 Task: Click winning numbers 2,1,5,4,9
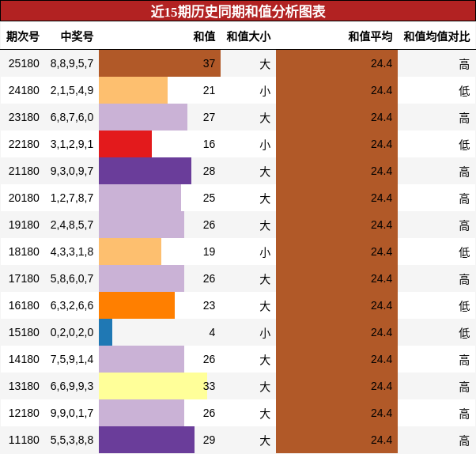(72, 90)
